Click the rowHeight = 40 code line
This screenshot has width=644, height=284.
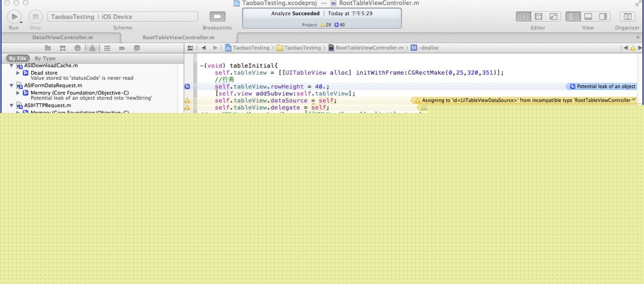pos(272,87)
